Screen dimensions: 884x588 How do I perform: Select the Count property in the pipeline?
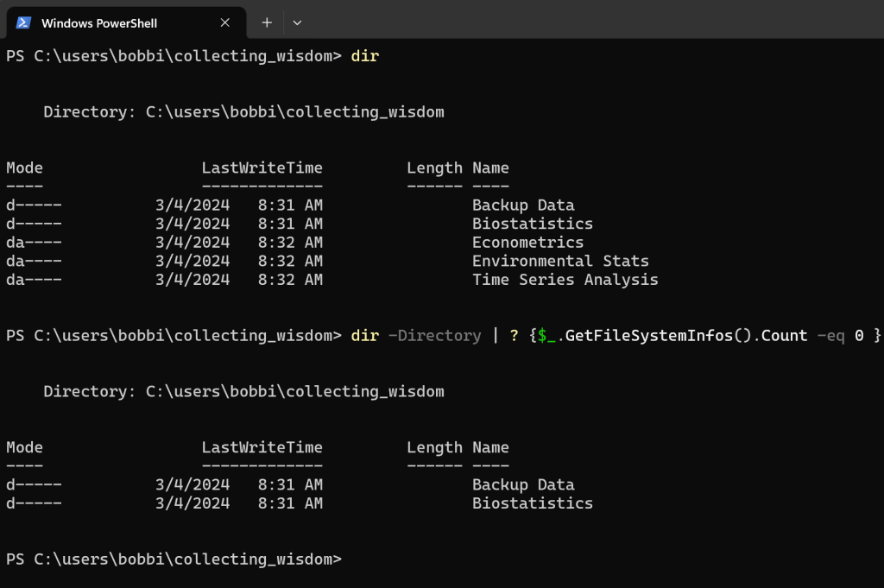pyautogui.click(x=786, y=335)
